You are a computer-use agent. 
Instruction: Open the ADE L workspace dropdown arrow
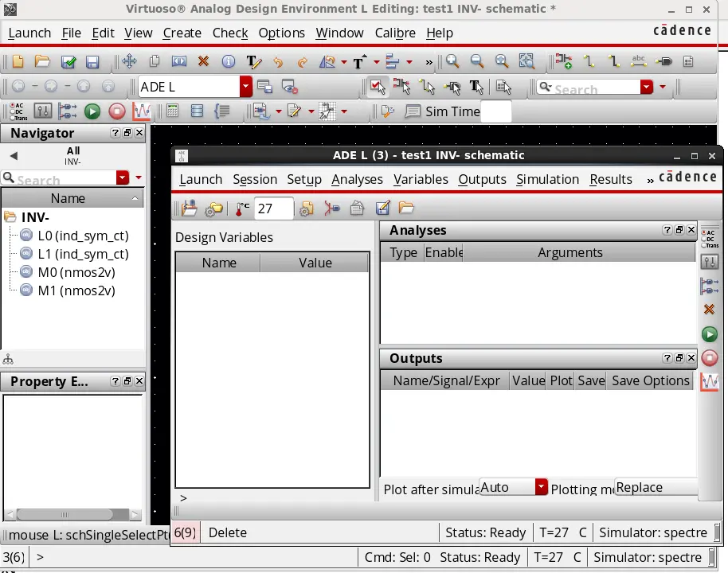[246, 87]
